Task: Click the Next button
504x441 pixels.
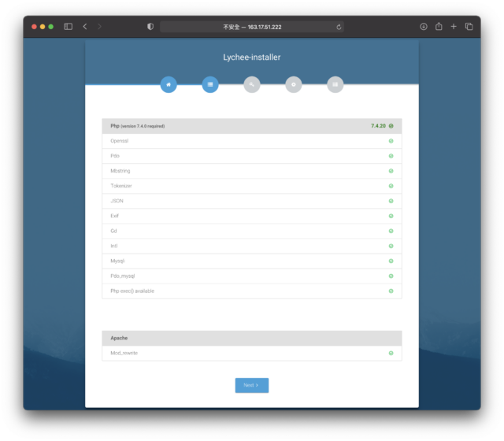Action: (252, 385)
